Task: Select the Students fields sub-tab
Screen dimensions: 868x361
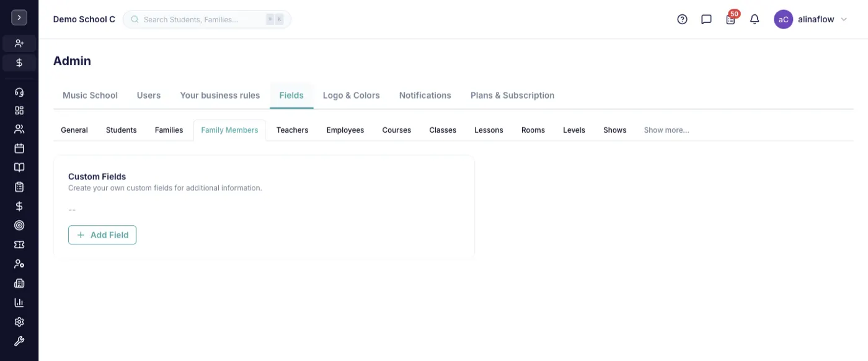Action: 122,130
